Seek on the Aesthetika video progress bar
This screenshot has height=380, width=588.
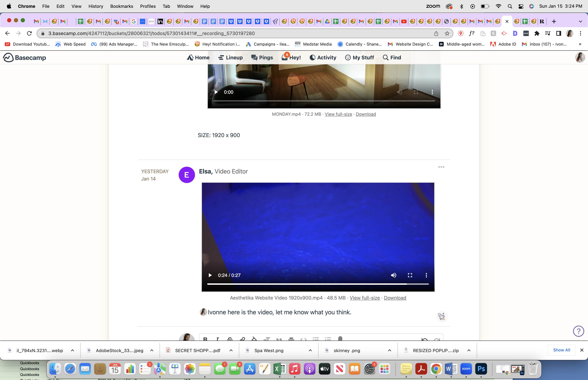[x=318, y=284]
